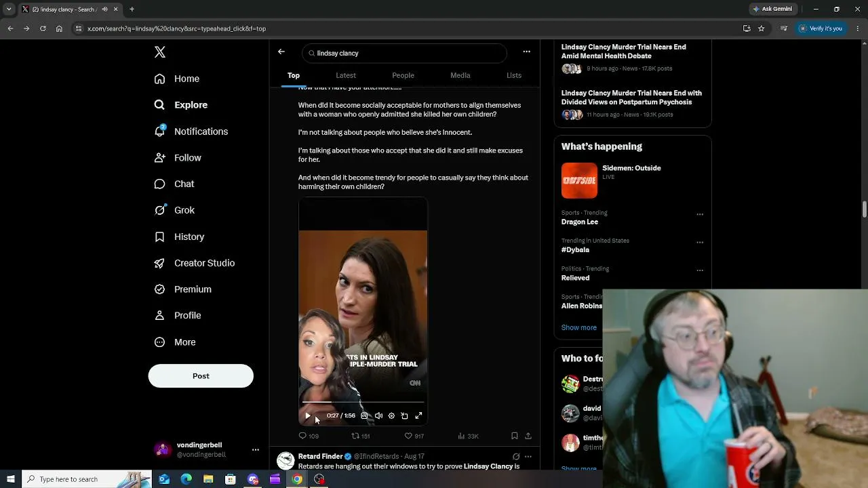Open more options on Retard Finder post
Viewport: 868px width, 488px height.
[x=528, y=457]
